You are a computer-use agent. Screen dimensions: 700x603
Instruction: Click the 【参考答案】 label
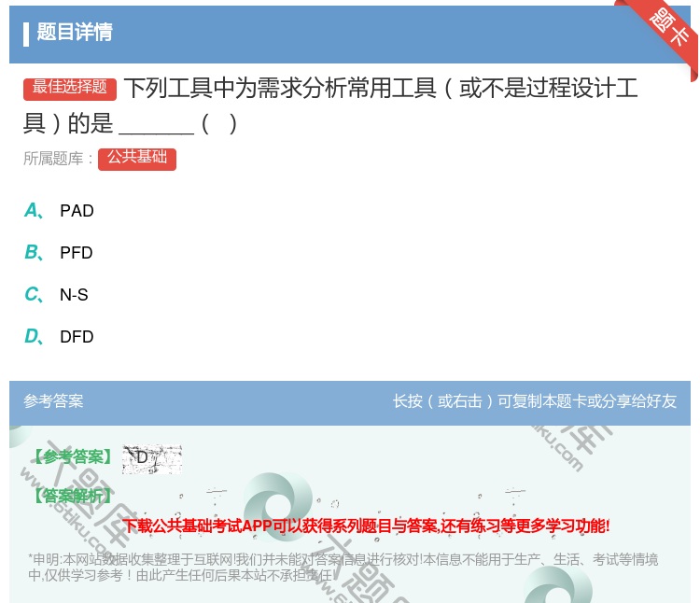[73, 456]
